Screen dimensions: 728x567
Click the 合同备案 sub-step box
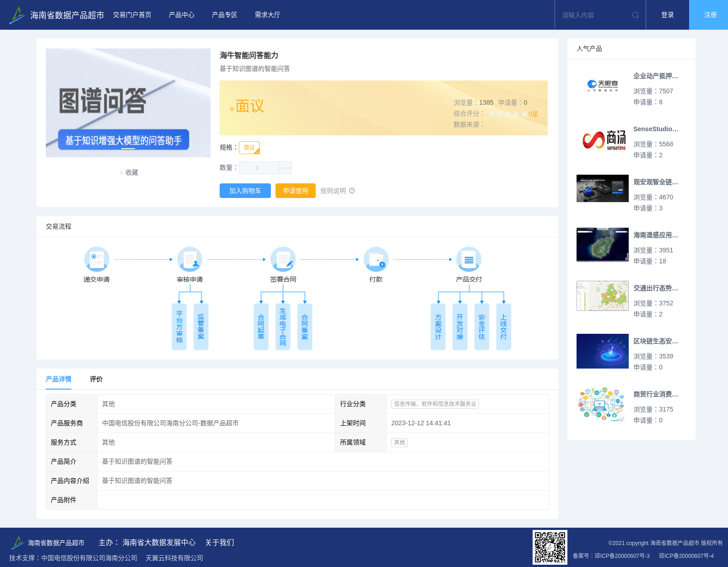[305, 327]
